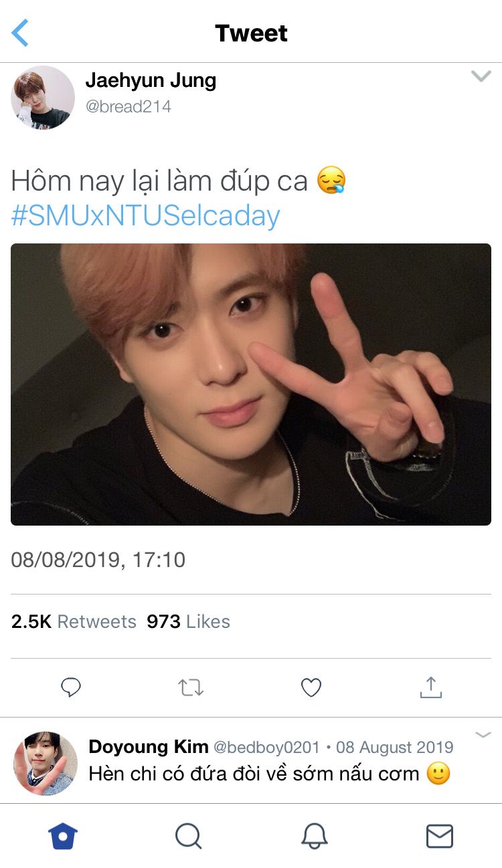This screenshot has width=502, height=868.
Task: Retweet the selfie tweet
Action: tap(191, 687)
